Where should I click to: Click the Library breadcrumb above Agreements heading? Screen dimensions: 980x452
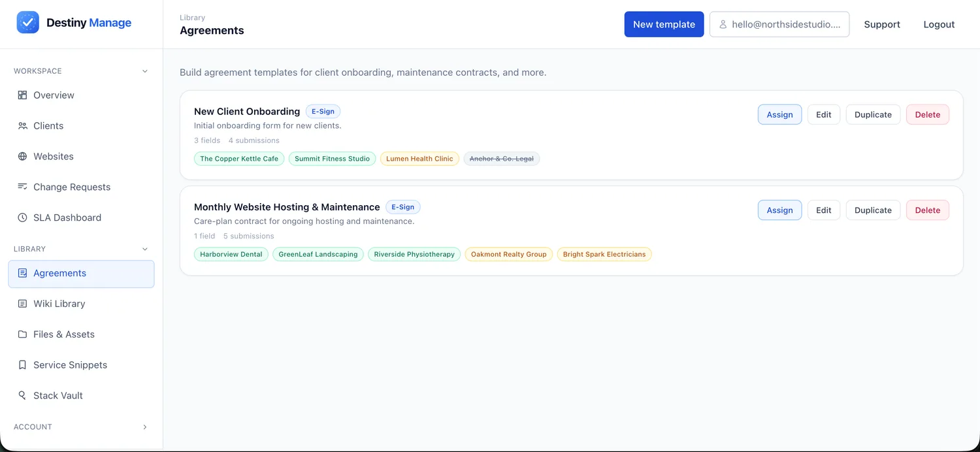point(192,18)
